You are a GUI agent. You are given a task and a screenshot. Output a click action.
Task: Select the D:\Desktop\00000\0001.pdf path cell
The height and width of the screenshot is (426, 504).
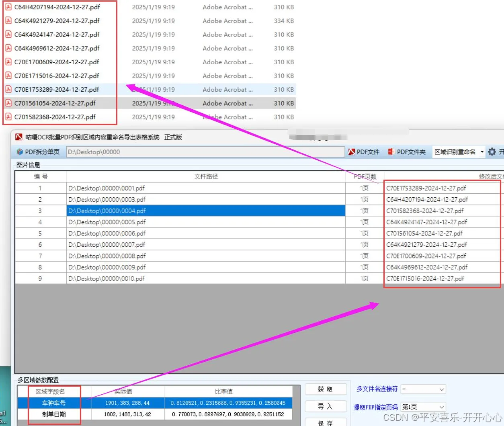[206, 188]
